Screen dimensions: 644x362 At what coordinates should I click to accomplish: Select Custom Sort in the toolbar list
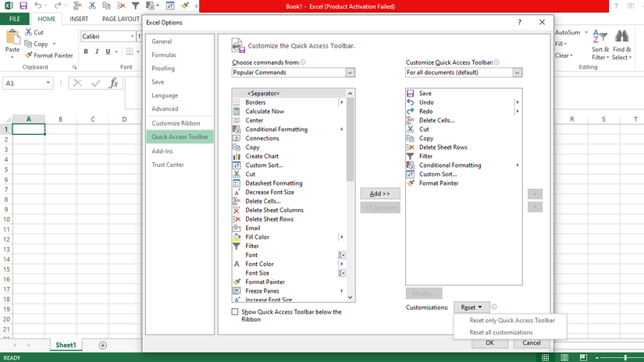pos(464,175)
